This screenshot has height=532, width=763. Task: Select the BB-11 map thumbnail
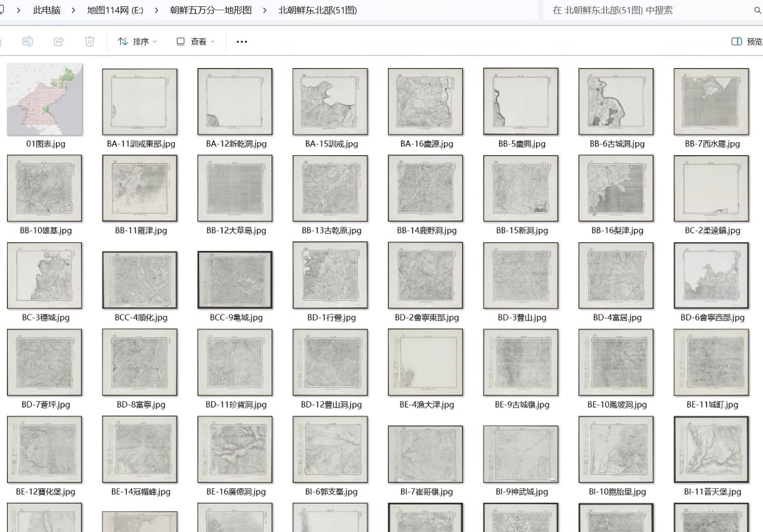tap(140, 189)
